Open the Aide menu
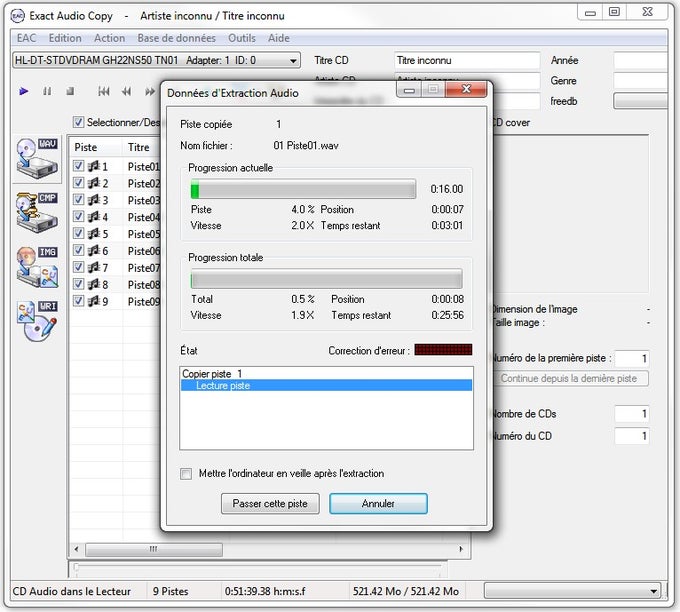 (278, 38)
